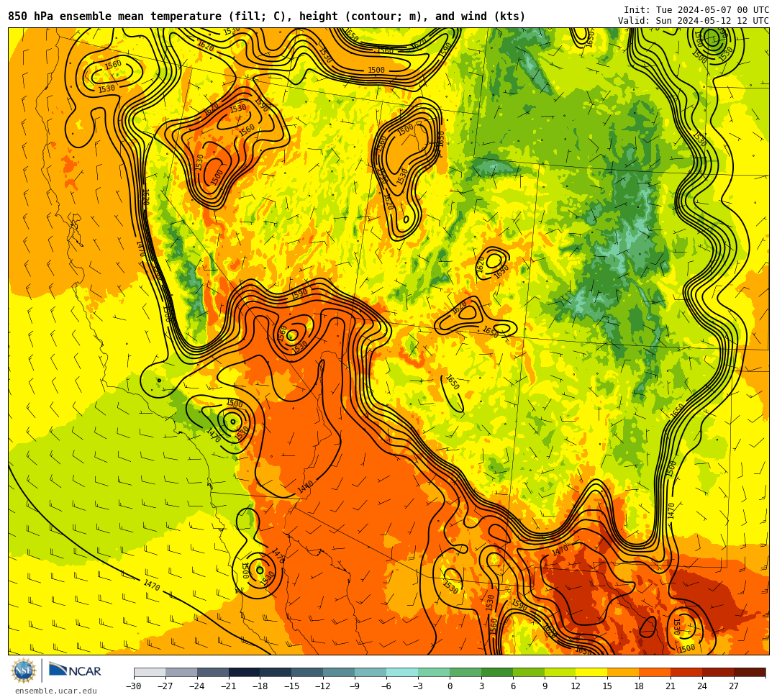Click the NCAR logo
The width and height of the screenshot is (777, 700).
point(75,671)
